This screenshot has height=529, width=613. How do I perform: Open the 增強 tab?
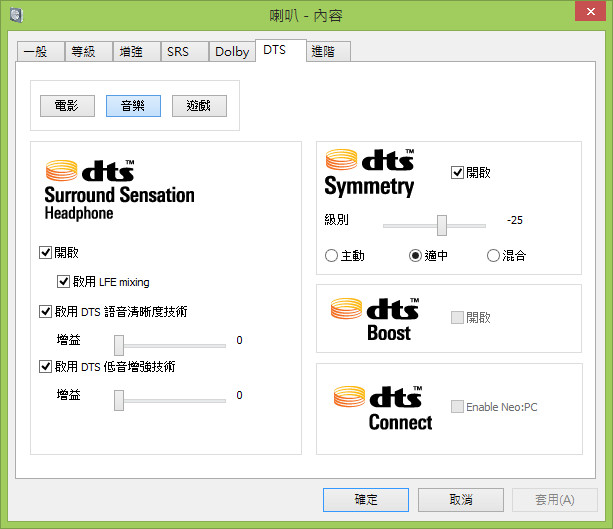(136, 52)
